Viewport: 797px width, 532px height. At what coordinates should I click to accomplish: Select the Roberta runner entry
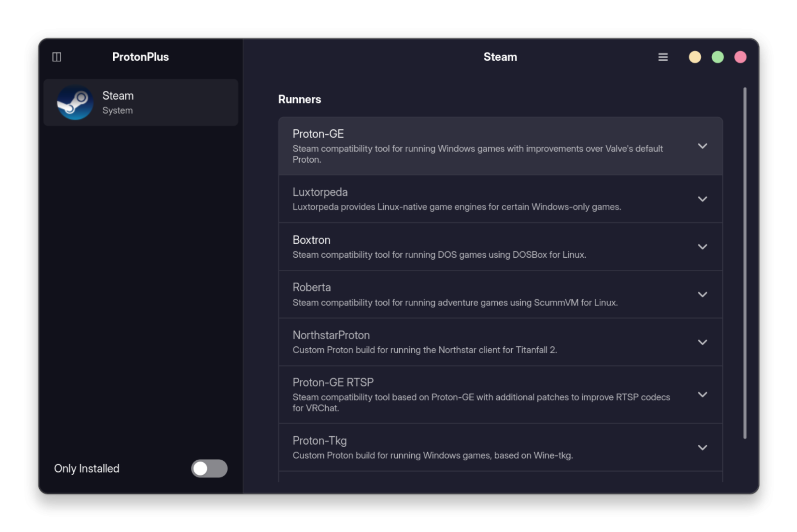(467, 294)
